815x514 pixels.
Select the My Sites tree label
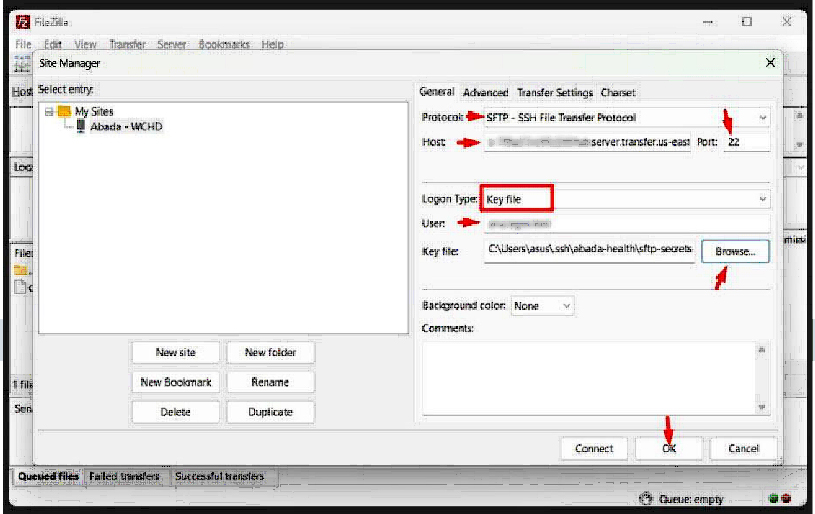[94, 111]
